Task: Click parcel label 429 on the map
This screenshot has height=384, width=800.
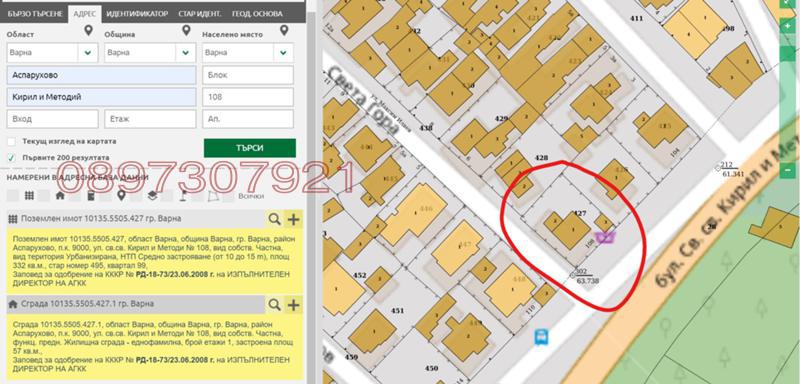Action: point(502,118)
